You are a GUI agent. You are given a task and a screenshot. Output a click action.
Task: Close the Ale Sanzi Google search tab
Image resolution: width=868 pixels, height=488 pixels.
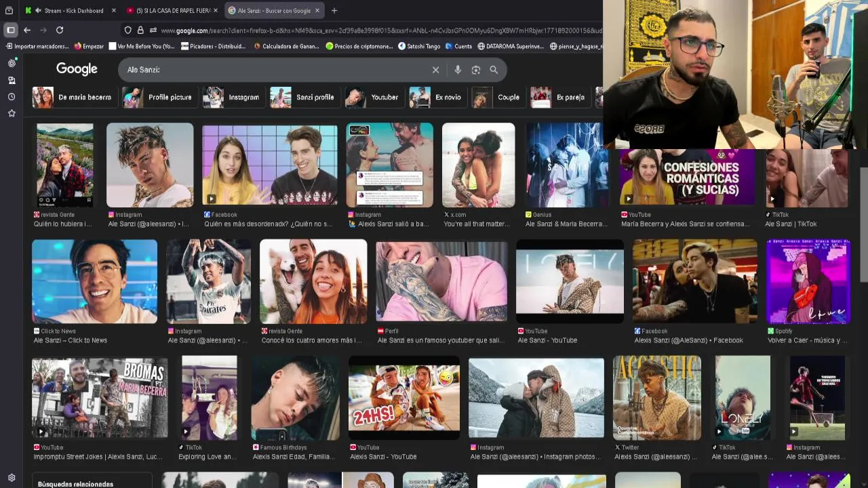point(317,10)
